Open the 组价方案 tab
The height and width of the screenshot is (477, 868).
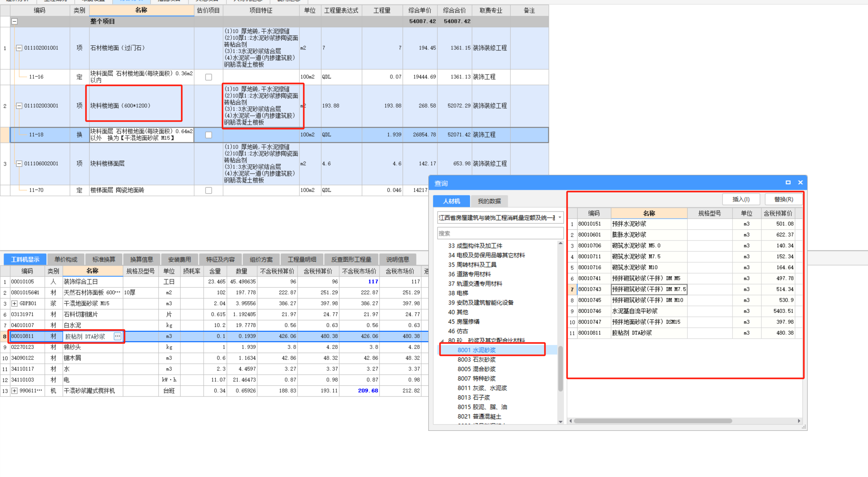(x=261, y=260)
